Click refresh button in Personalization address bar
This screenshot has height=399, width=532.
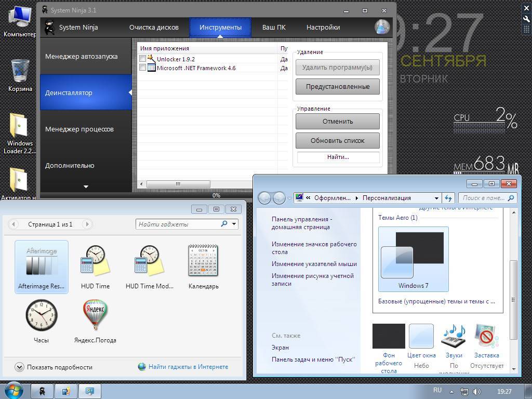coord(448,198)
